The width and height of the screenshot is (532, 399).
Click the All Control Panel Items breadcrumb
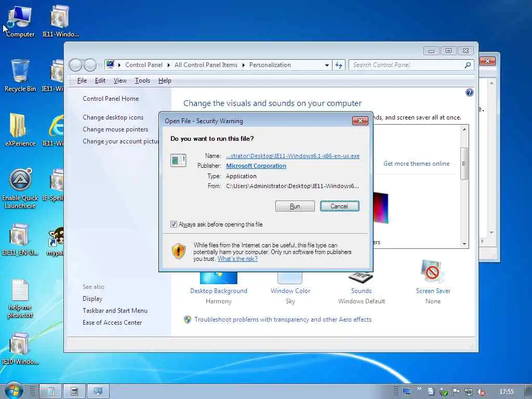[x=206, y=65]
